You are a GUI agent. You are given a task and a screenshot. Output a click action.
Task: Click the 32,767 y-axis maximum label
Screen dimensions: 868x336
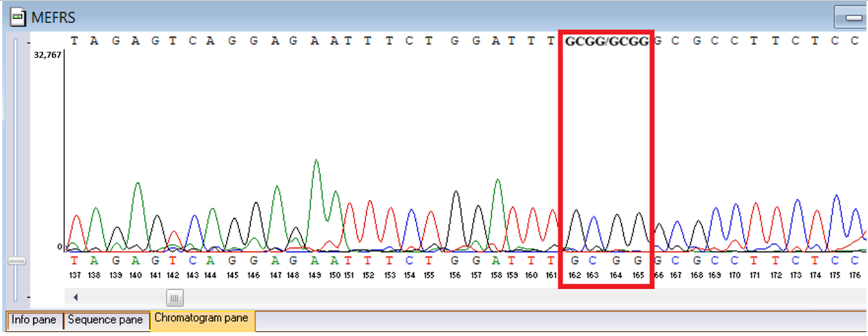pos(47,55)
